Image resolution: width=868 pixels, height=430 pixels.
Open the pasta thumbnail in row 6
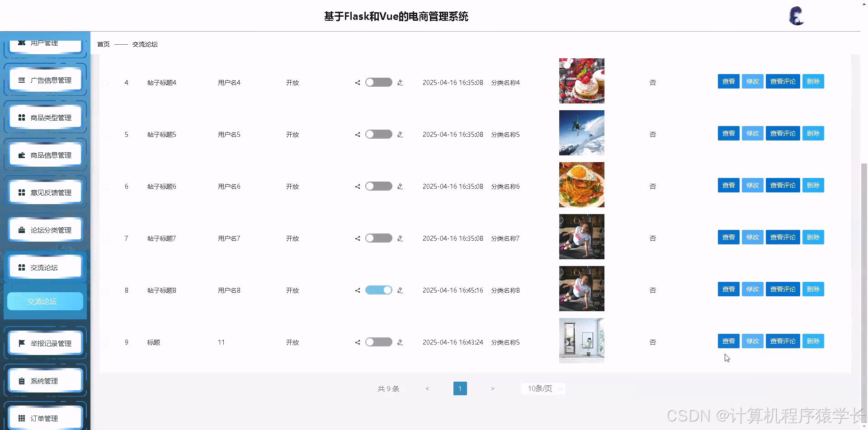(582, 185)
